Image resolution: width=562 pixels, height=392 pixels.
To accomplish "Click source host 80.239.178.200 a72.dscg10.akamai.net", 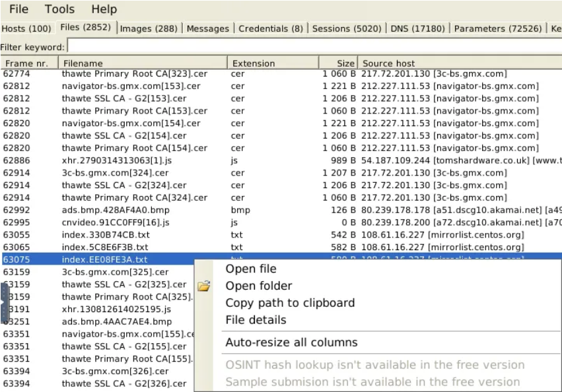I will coord(461,222).
